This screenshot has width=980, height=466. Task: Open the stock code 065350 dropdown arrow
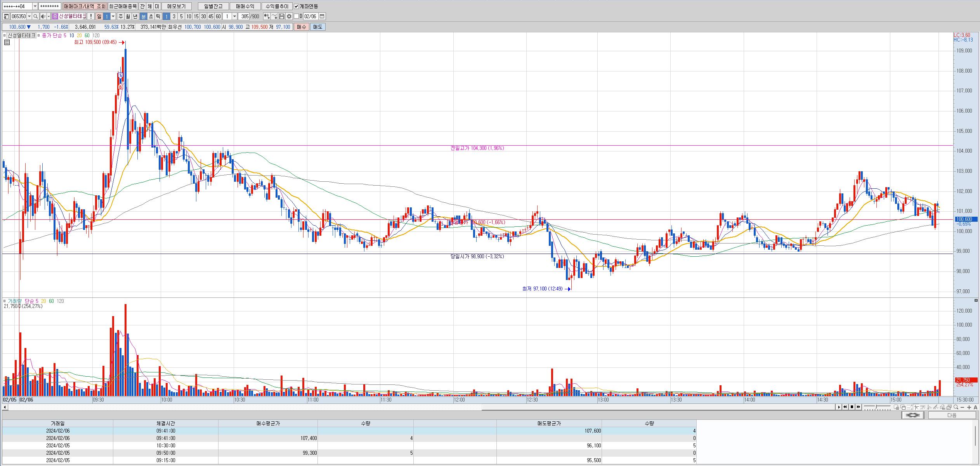29,16
